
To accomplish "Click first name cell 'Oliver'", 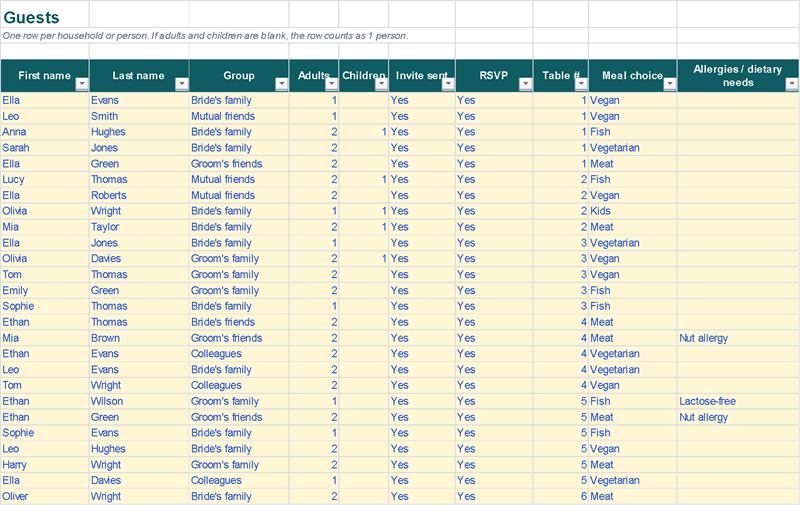I will pyautogui.click(x=45, y=496).
